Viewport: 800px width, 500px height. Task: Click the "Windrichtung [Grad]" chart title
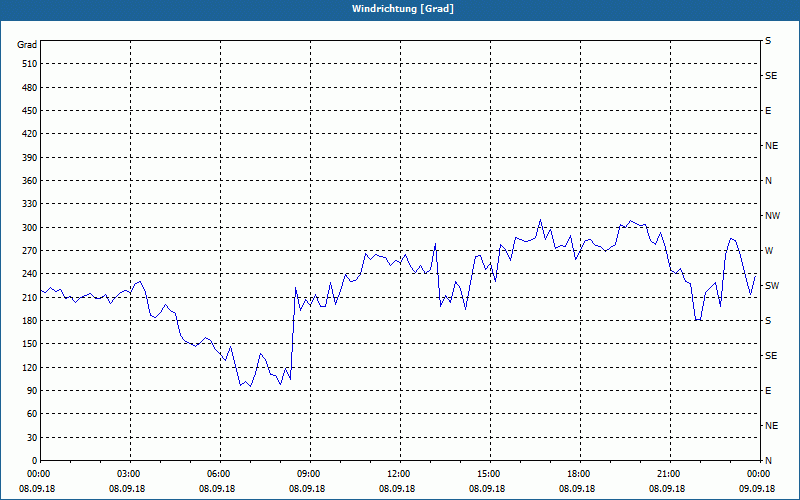pyautogui.click(x=403, y=9)
